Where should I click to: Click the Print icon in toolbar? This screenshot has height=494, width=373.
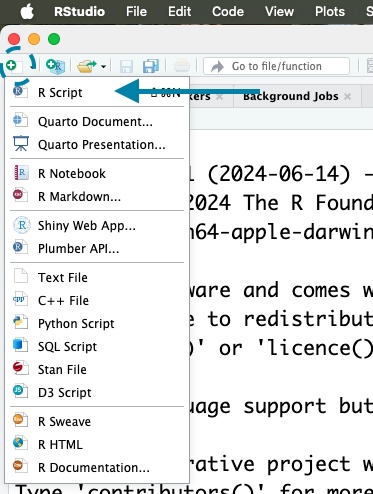click(182, 66)
